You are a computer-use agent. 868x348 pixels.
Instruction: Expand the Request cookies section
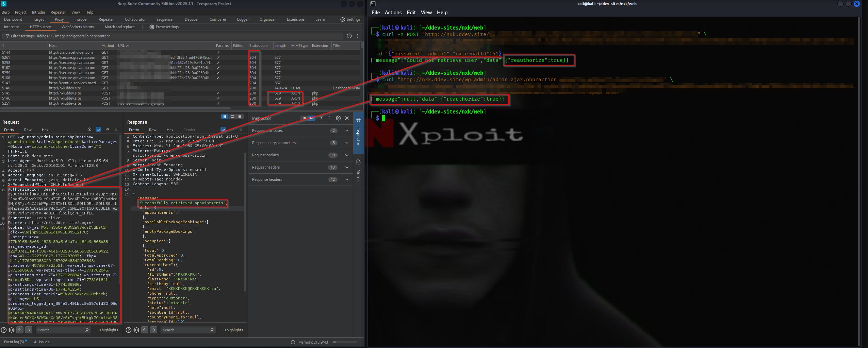pyautogui.click(x=346, y=155)
